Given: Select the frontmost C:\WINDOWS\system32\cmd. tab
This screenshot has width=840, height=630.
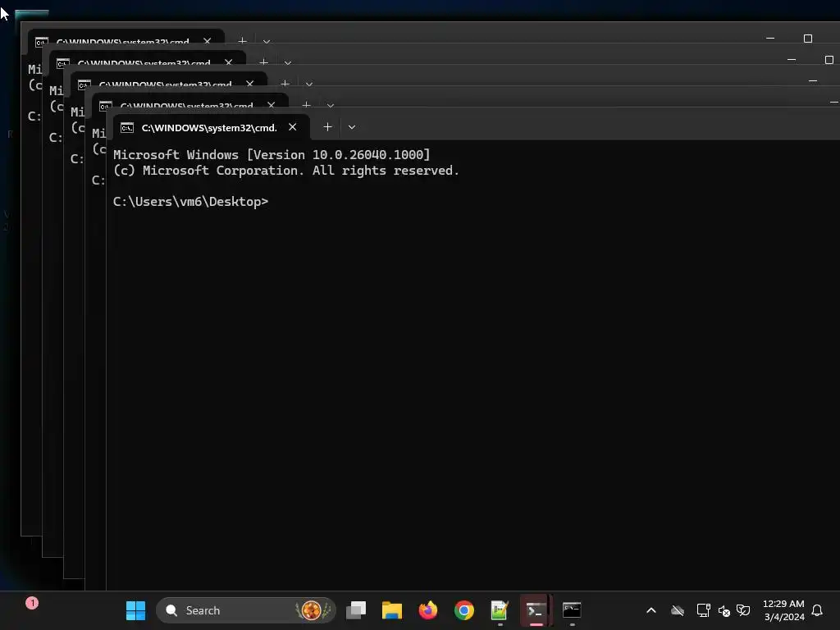Looking at the screenshot, I should [x=212, y=127].
